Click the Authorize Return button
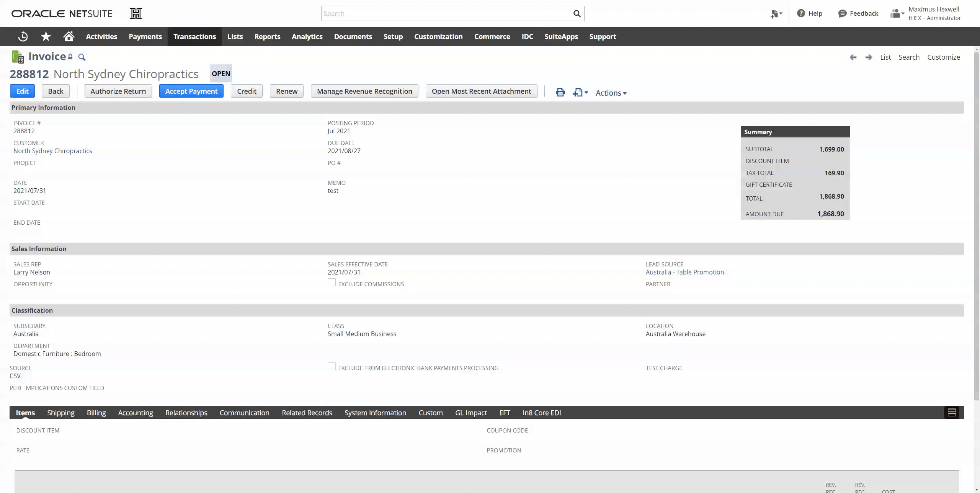980x493 pixels. 118,91
